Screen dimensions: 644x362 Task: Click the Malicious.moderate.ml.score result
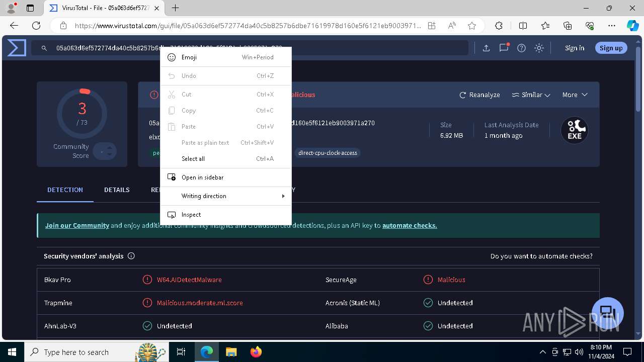click(x=200, y=303)
